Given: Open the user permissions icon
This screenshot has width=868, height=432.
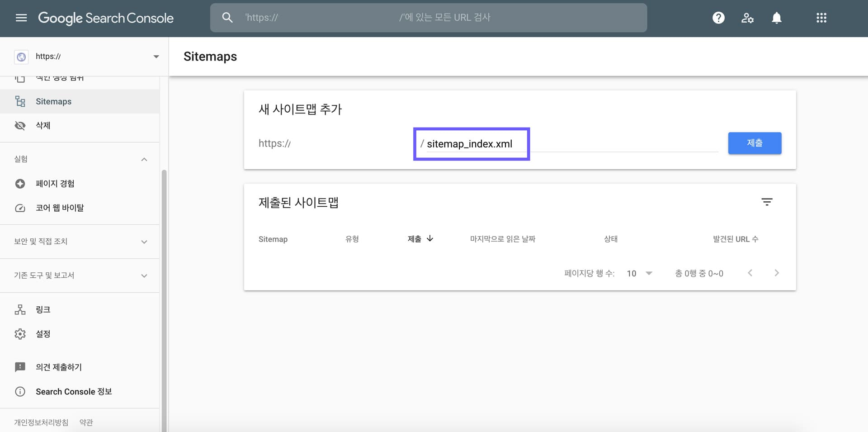Looking at the screenshot, I should pos(747,18).
